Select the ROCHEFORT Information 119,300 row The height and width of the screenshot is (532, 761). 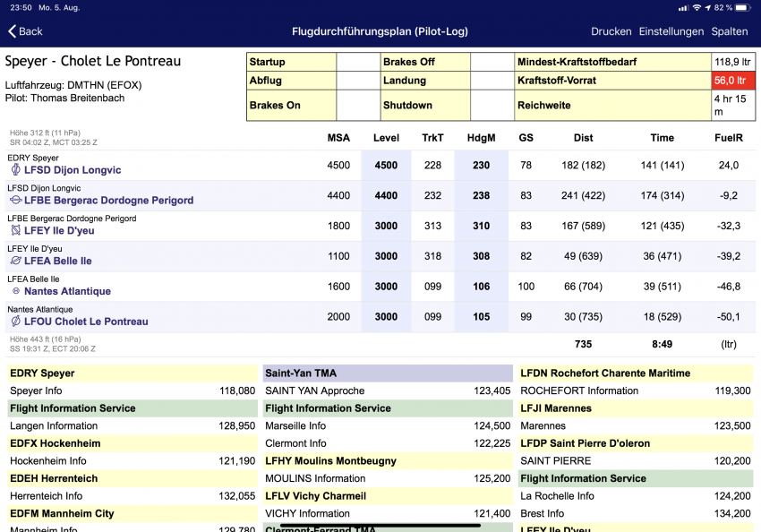click(x=636, y=390)
